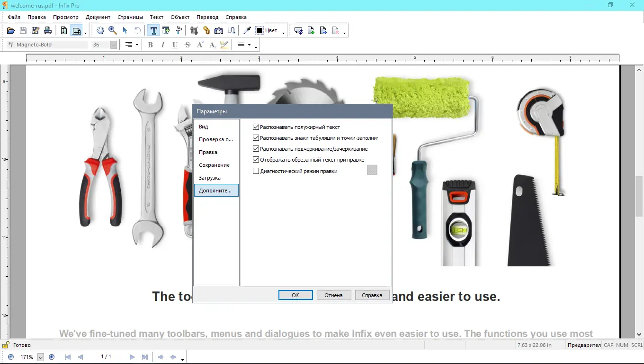Open the font size 36 dropdown
The width and height of the screenshot is (644, 364).
coord(114,45)
